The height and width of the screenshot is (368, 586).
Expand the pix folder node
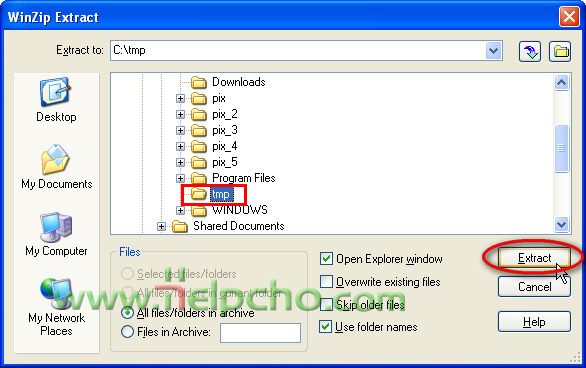181,99
